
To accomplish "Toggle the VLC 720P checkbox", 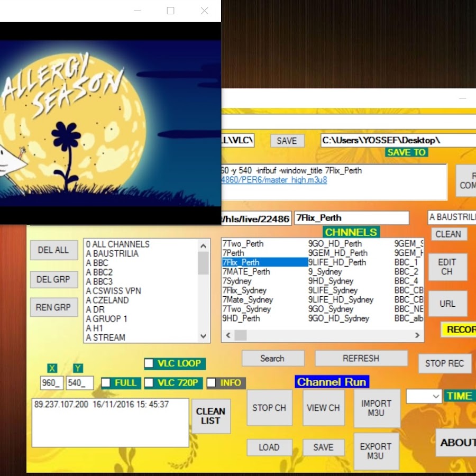I will click(x=149, y=382).
